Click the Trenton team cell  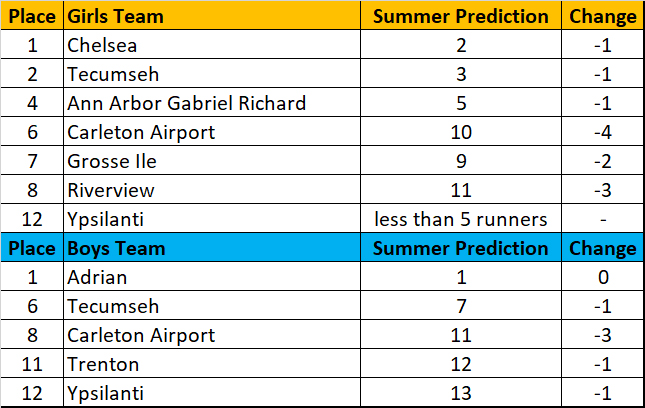point(210,365)
